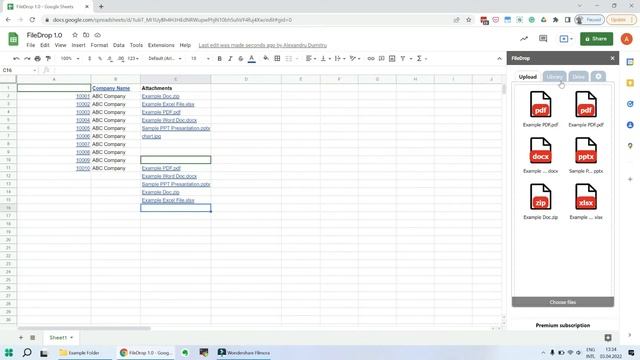Switch to the Library tab in FileDrop
Screen dimensions: 640x360
[554, 77]
